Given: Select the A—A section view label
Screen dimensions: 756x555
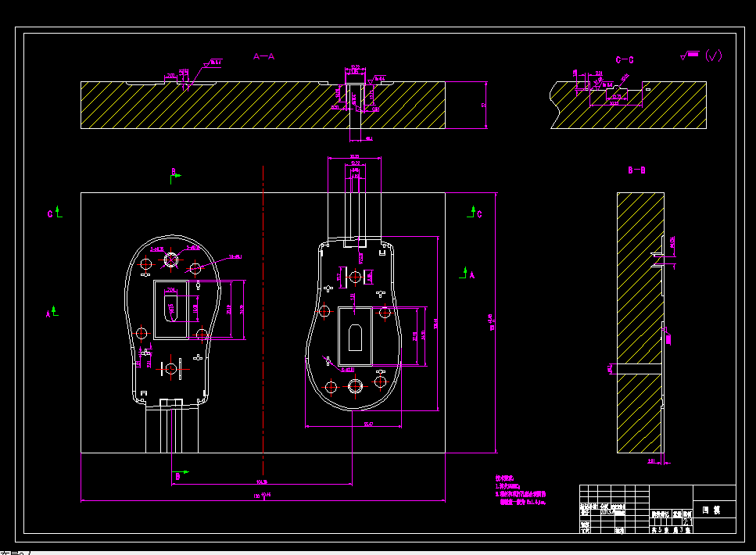Looking at the screenshot, I should point(263,56).
